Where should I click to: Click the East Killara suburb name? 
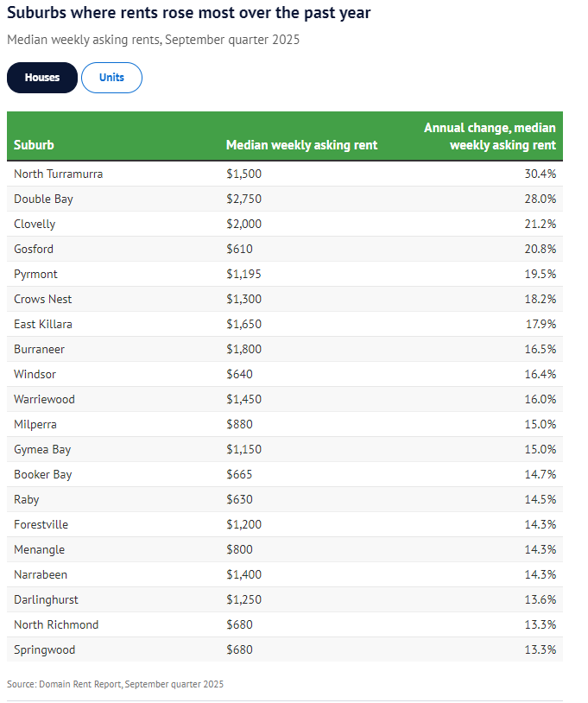coord(43,324)
